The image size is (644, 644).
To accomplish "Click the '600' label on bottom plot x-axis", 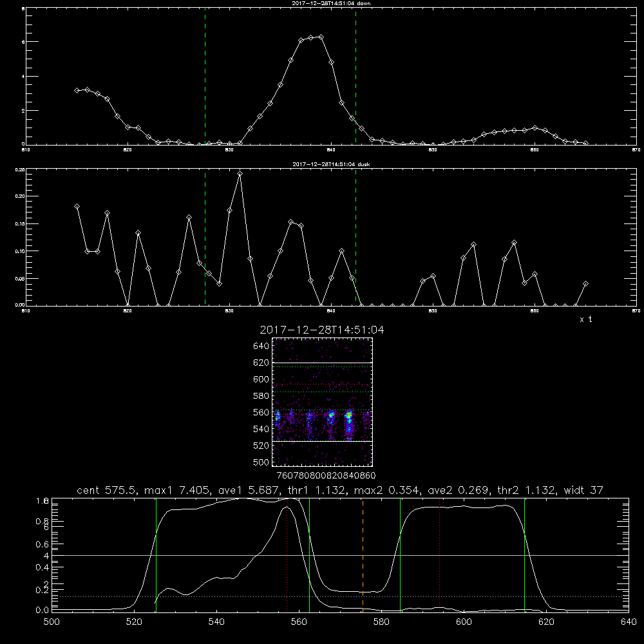I will pos(464,622).
